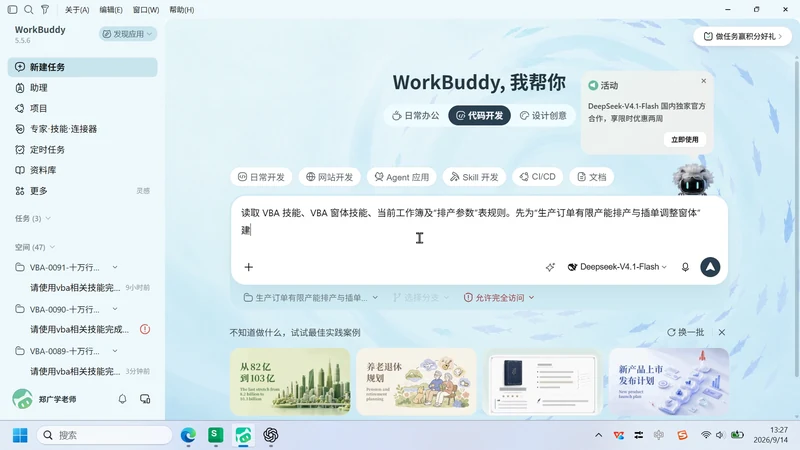Screen dimensions: 800x450
Task: Select 新建任务 in sidebar
Action: pyautogui.click(x=83, y=67)
